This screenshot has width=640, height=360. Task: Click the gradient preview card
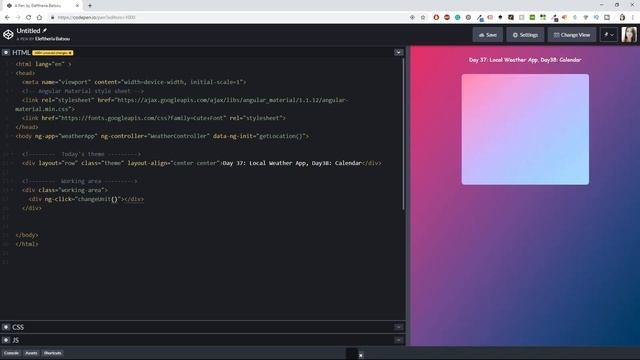pos(525,129)
